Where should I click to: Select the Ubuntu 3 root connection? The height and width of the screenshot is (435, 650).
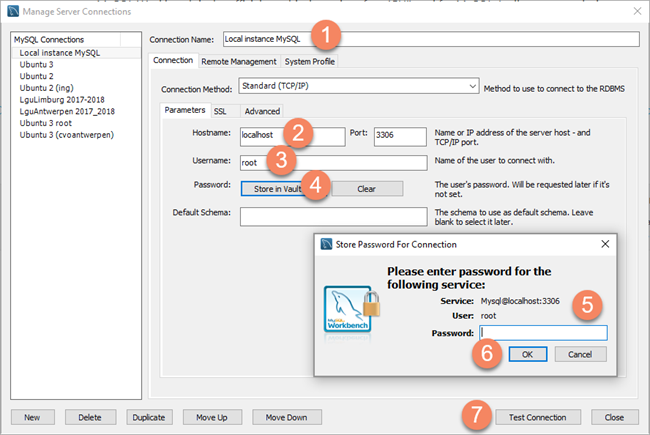tap(76, 123)
